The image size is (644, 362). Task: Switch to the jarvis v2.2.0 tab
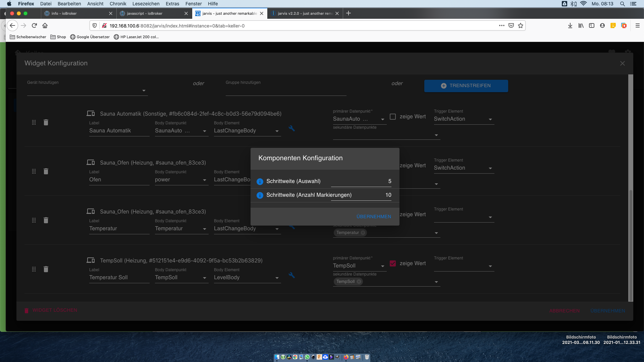pyautogui.click(x=305, y=13)
